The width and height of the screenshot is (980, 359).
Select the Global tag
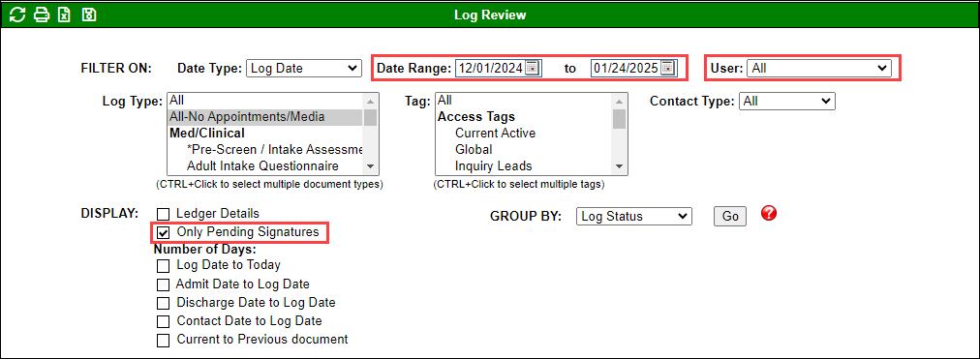pyautogui.click(x=524, y=150)
